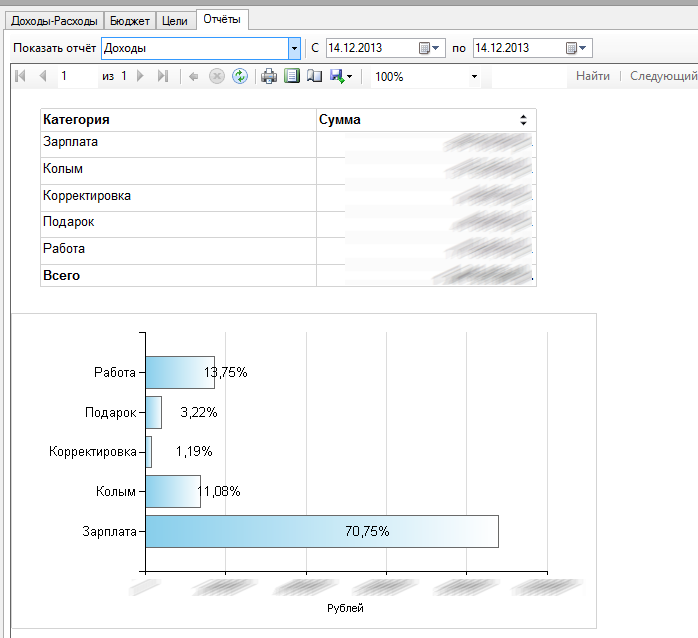Expand the Показать отчёт dropdown
Image resolution: width=698 pixels, height=638 pixels.
pyautogui.click(x=294, y=48)
